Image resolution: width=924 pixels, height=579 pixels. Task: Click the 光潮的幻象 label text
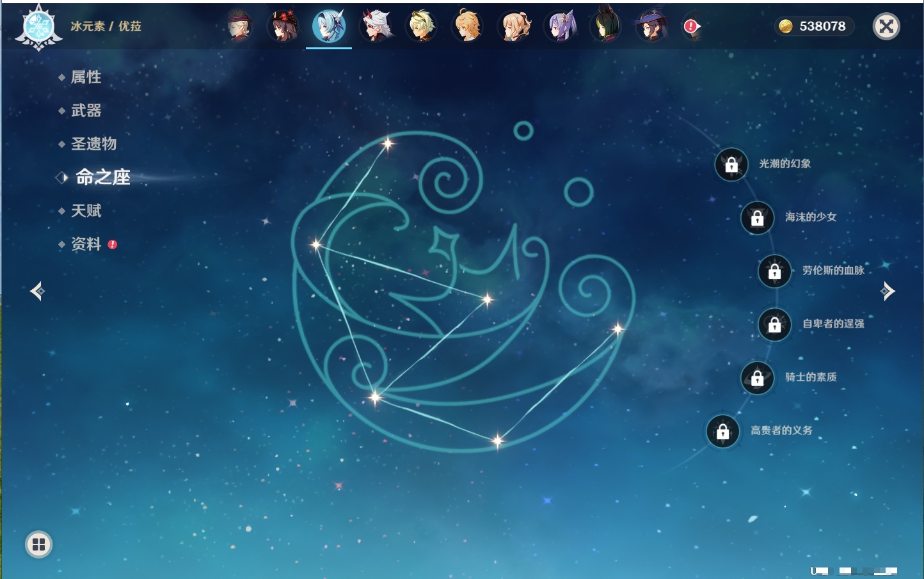coord(785,164)
